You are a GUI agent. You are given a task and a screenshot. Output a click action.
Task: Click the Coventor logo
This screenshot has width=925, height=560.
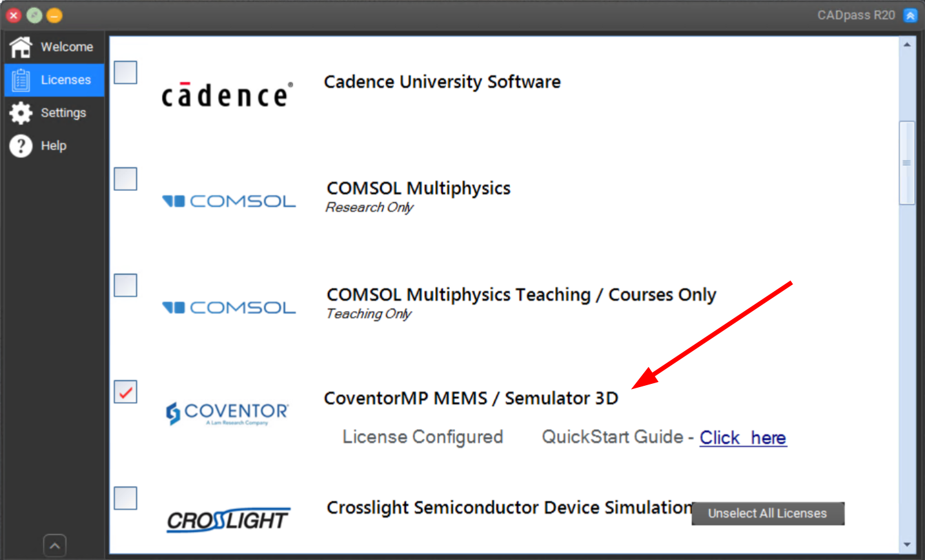pyautogui.click(x=227, y=413)
